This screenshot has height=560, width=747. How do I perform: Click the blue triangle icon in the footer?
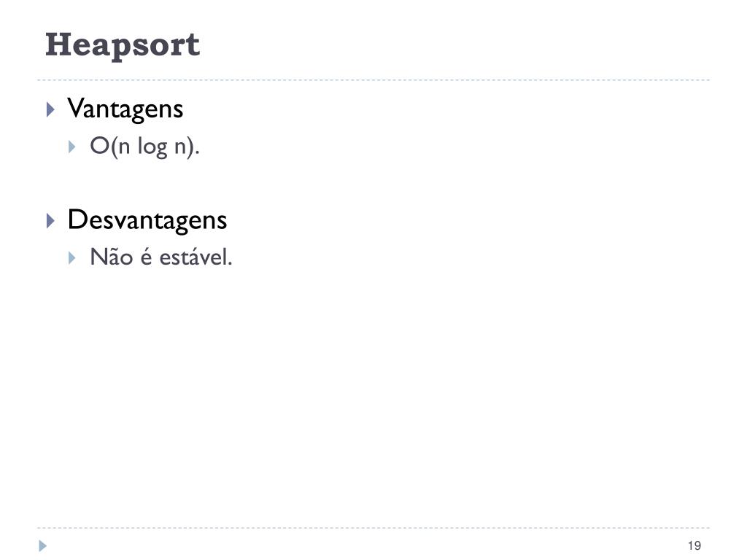pyautogui.click(x=42, y=545)
